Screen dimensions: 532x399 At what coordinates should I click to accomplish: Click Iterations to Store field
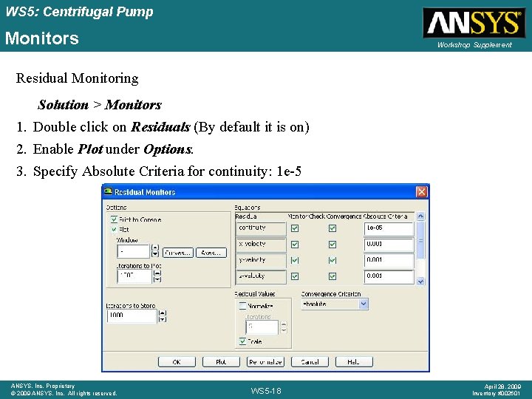[132, 316]
